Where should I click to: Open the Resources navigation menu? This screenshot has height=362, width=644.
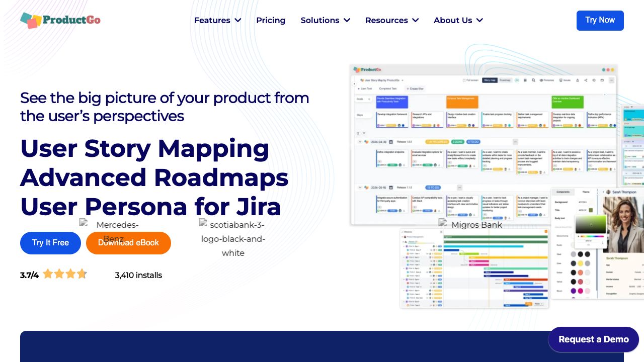click(391, 20)
